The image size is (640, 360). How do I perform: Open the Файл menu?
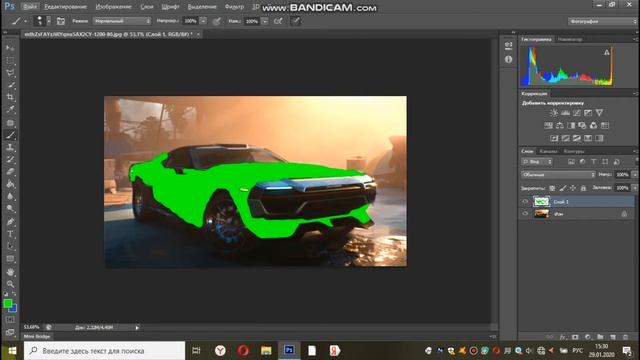pyautogui.click(x=29, y=7)
